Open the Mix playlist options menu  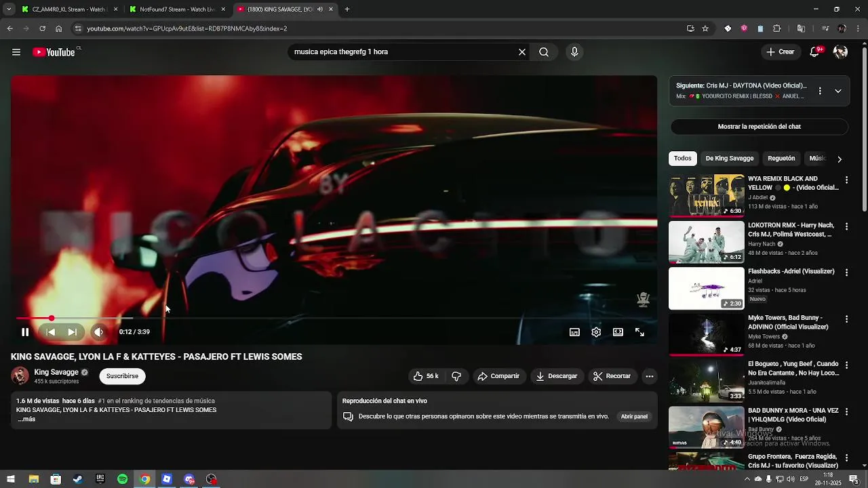[820, 91]
